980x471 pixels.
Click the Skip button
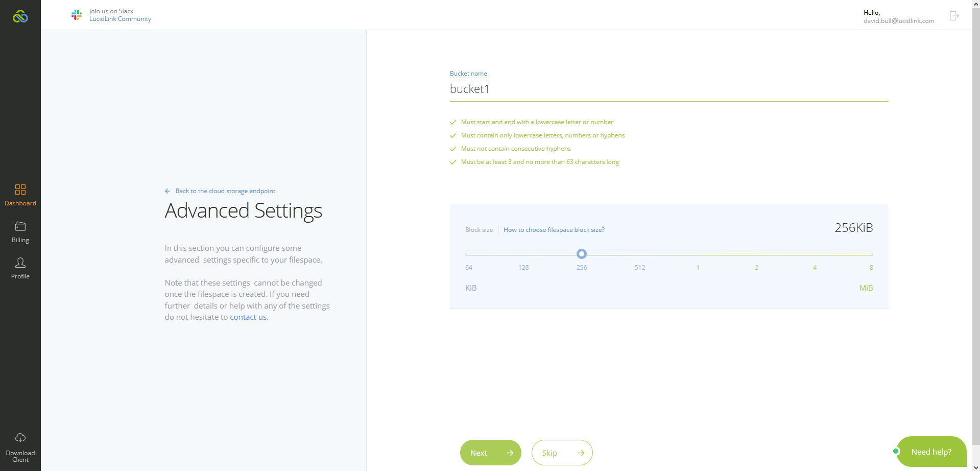pos(562,453)
